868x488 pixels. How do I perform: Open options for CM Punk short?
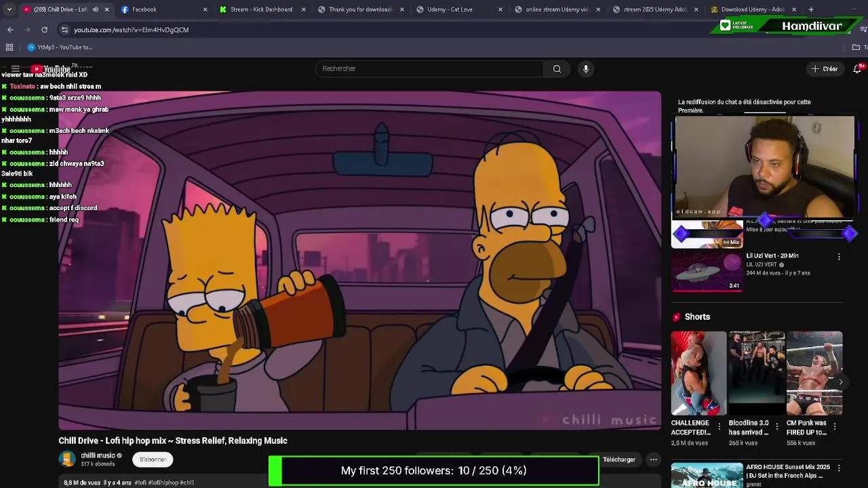[x=834, y=426]
